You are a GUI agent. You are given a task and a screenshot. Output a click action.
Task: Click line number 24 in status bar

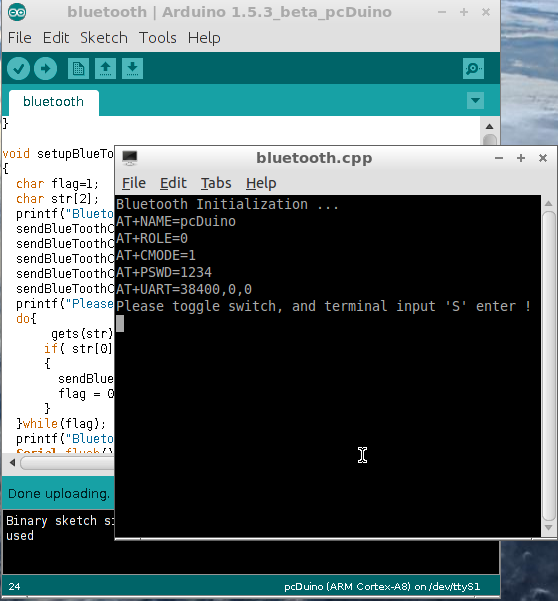click(x=15, y=587)
